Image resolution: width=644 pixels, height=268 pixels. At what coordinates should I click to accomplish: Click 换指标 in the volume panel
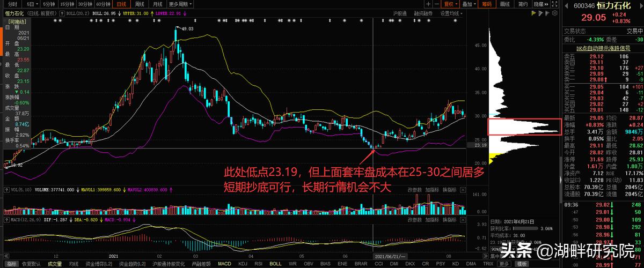[451, 189]
